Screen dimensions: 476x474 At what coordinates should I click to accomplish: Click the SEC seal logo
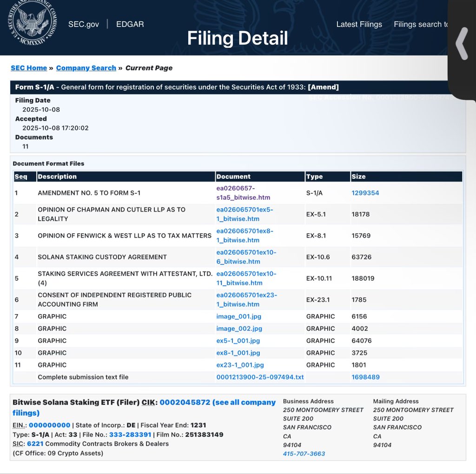33,23
